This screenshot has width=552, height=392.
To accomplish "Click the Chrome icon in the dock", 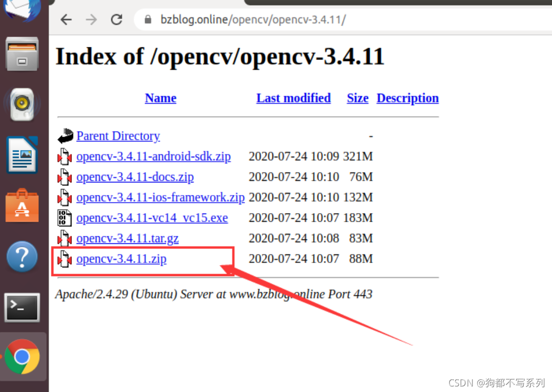I will (x=22, y=356).
